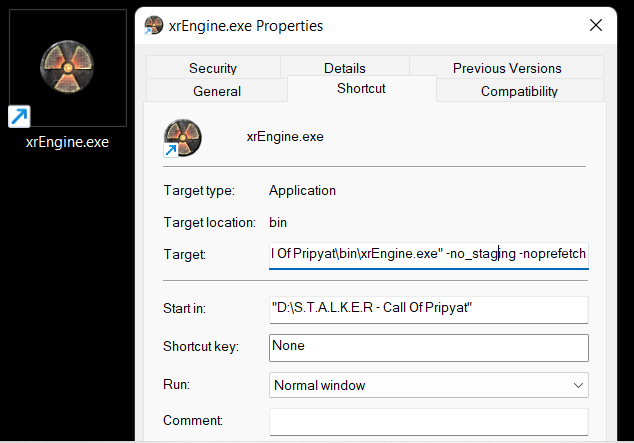Viewport: 634px width, 443px height.
Task: Select the xrEngine.exe desktop shortcut icon
Action: pyautogui.click(x=67, y=68)
